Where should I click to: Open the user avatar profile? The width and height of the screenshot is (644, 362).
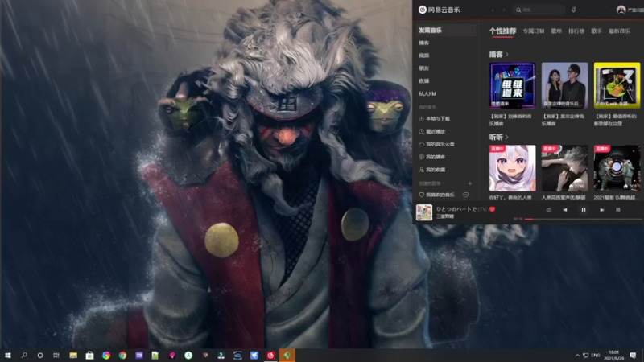point(621,10)
